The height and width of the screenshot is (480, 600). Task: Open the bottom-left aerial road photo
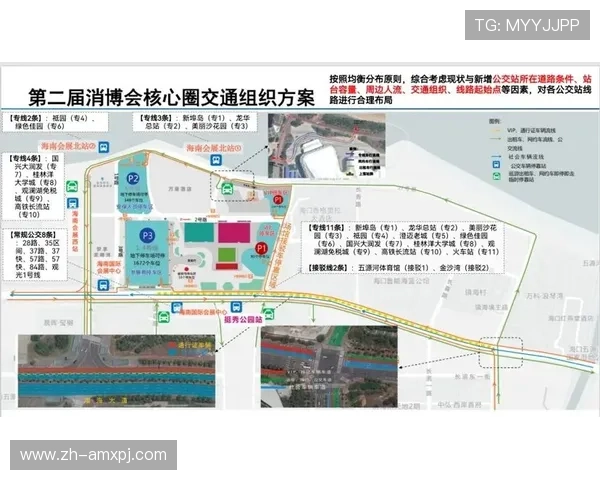click(x=117, y=371)
